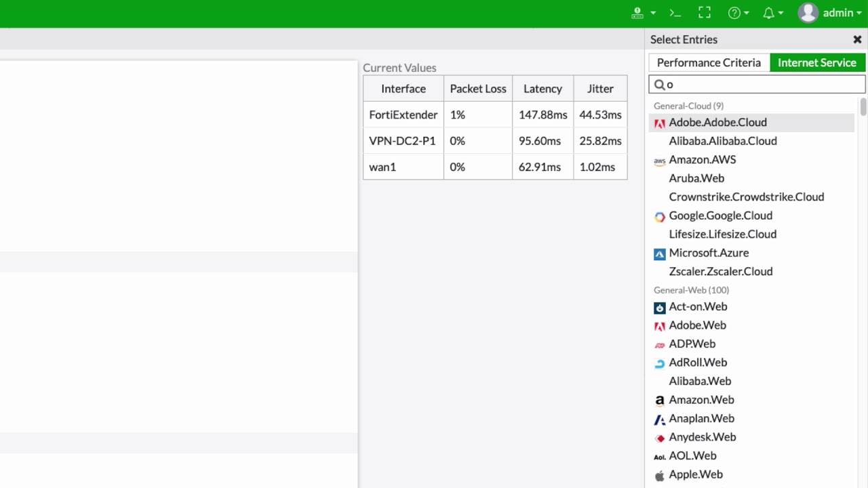Click the Current Values heading
The height and width of the screenshot is (488, 868).
tap(399, 68)
